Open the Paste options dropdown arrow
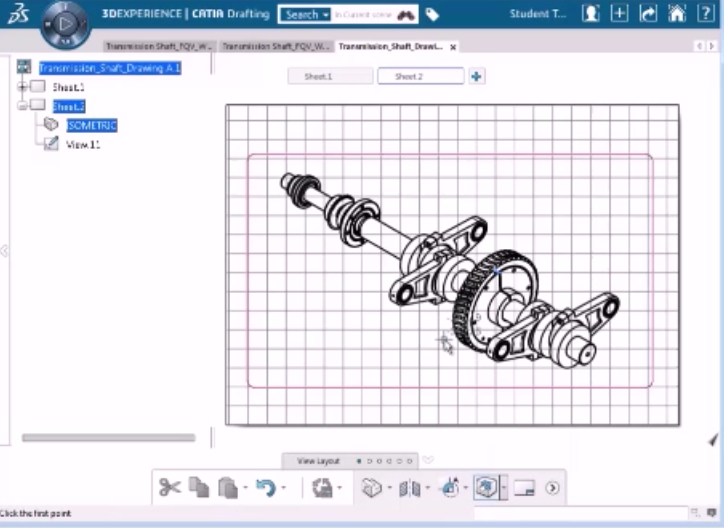Screen dimensions: 724x528 point(244,489)
